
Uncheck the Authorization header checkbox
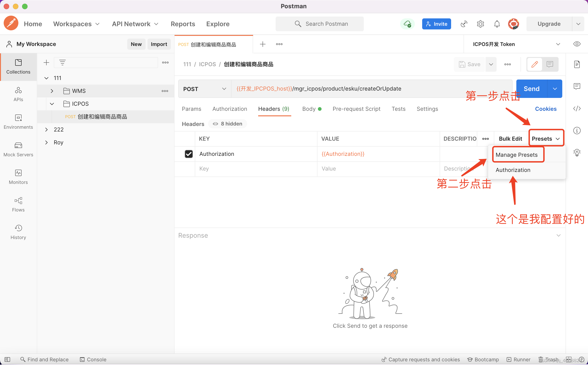click(189, 154)
